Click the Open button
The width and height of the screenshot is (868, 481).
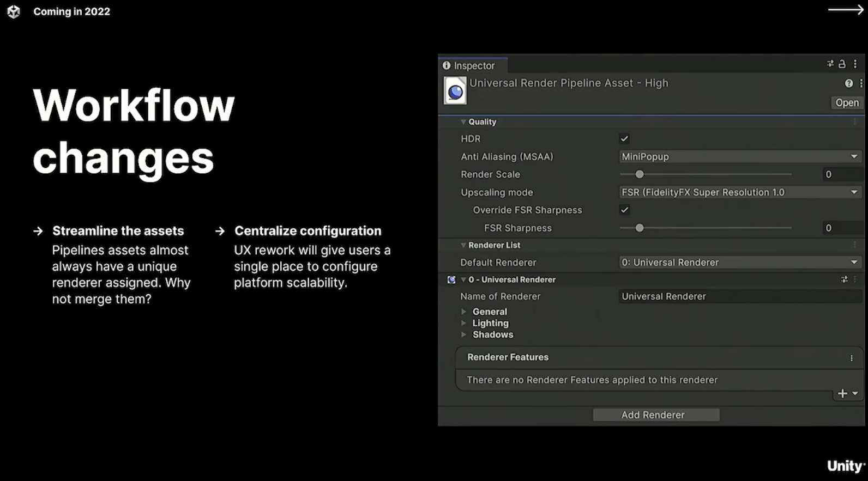point(847,102)
